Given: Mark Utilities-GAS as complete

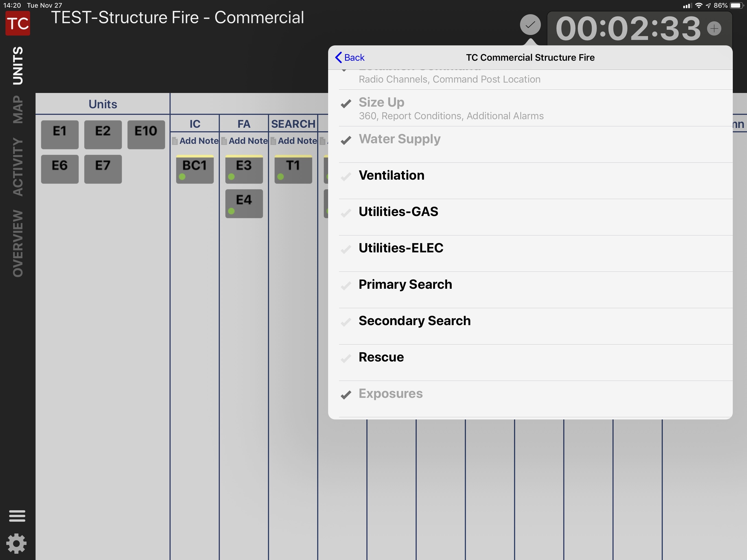Looking at the screenshot, I should coord(346,212).
